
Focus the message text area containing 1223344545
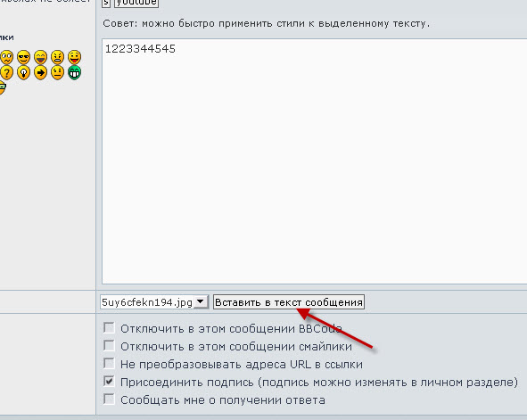[314, 161]
